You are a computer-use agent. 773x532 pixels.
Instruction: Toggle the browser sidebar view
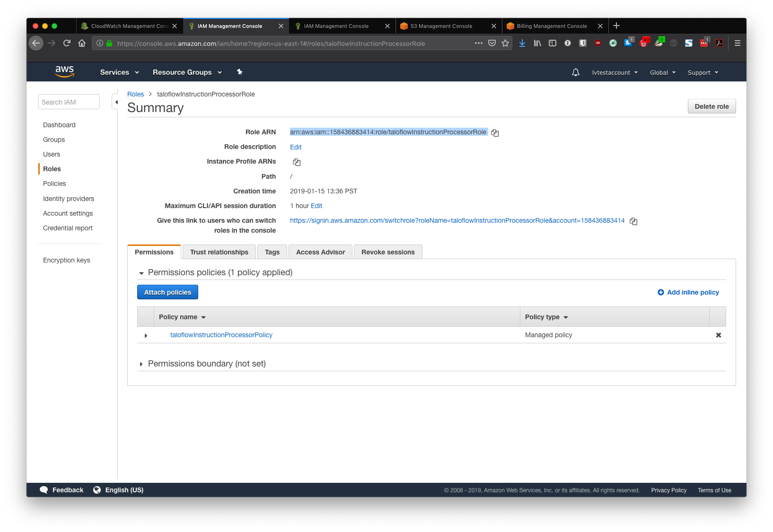553,43
